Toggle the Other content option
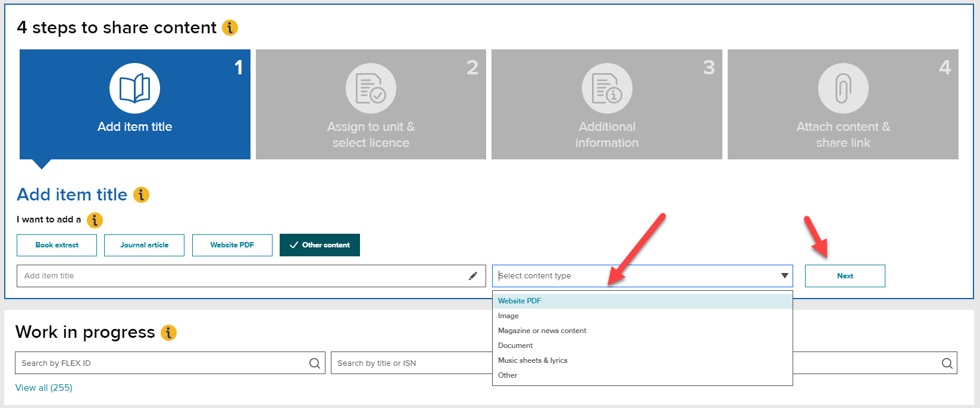980x408 pixels. [320, 245]
